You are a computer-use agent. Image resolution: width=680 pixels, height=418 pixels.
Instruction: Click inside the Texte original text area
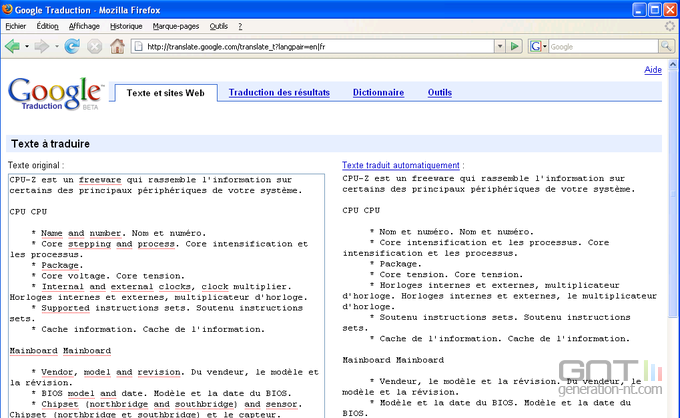click(166, 296)
